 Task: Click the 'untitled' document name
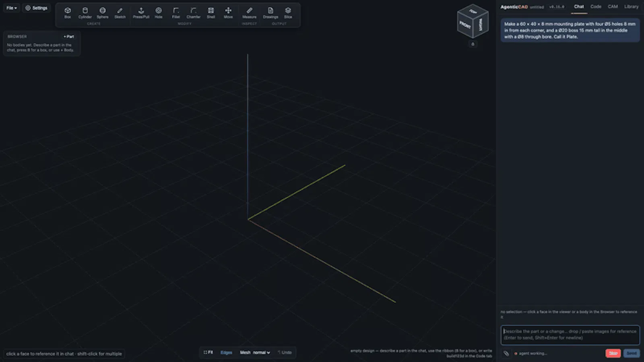tap(537, 7)
